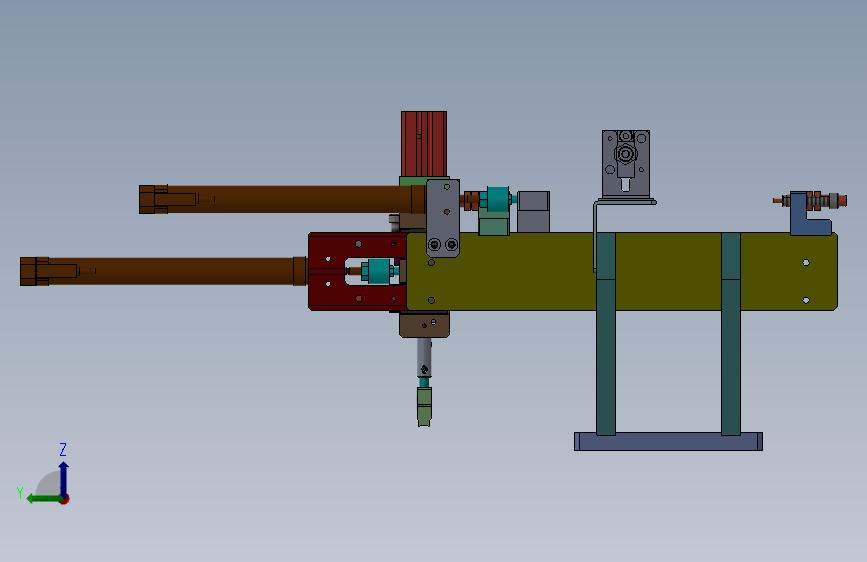Pick the slate-blue base plate at bottom

(668, 441)
